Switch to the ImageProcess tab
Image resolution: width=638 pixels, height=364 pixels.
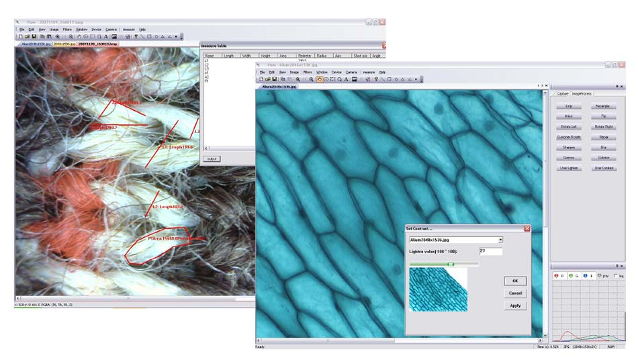582,93
